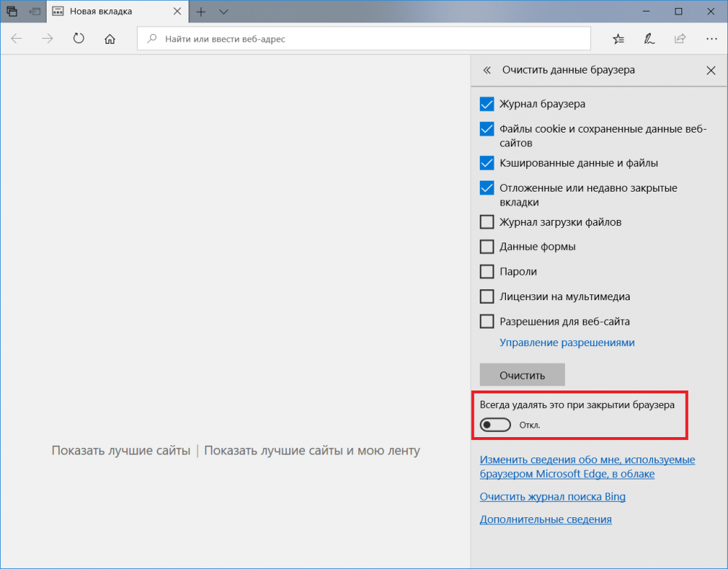Image resolution: width=728 pixels, height=569 pixels.
Task: Open a new tab with plus icon
Action: (201, 12)
